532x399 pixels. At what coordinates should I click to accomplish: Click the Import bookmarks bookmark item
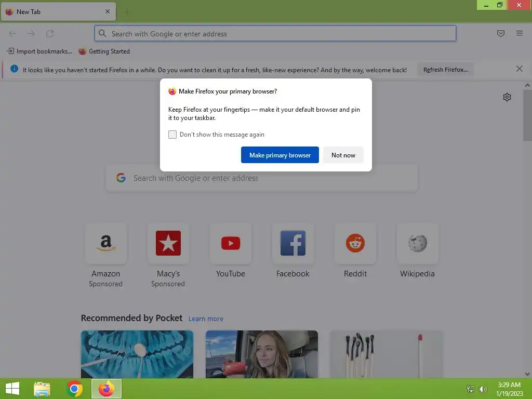point(39,51)
